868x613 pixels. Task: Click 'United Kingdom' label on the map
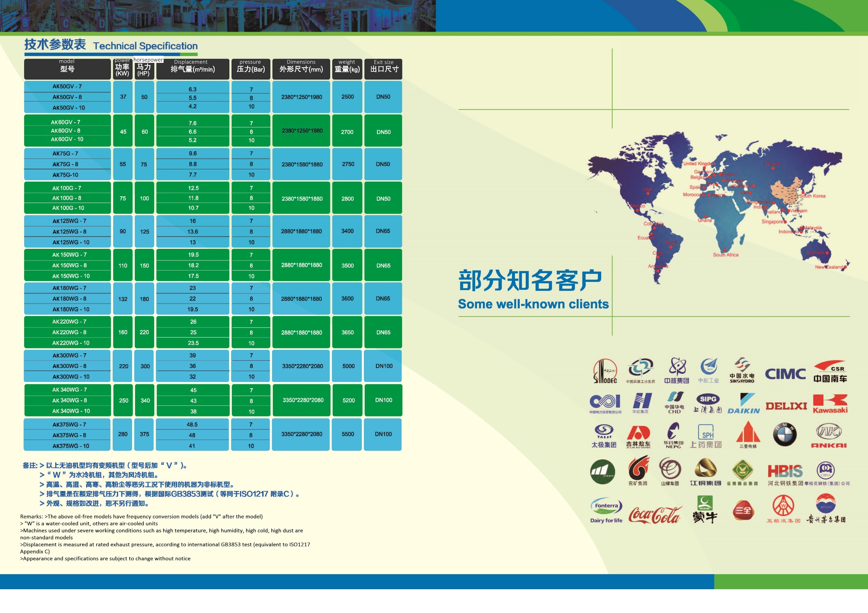(699, 164)
